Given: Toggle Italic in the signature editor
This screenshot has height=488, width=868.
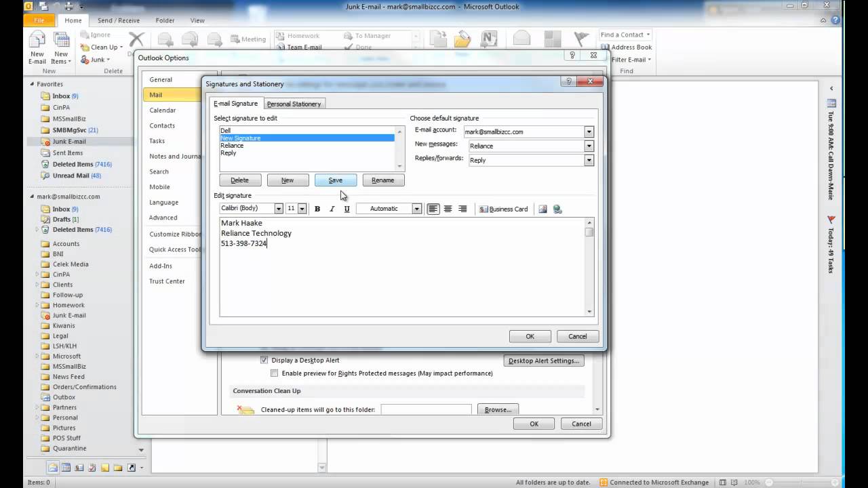Looking at the screenshot, I should (x=332, y=209).
